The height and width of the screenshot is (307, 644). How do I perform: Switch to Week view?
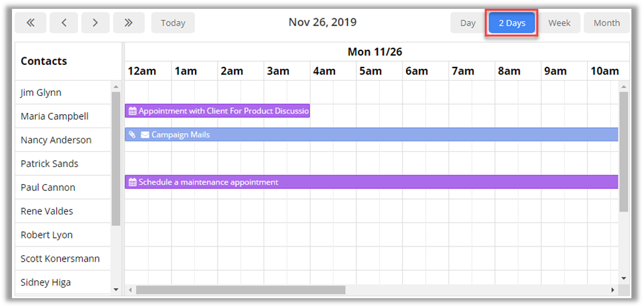[x=559, y=23]
